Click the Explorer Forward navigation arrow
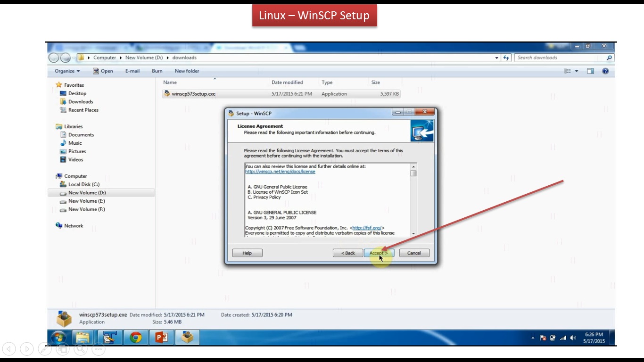644x362 pixels. (x=66, y=58)
